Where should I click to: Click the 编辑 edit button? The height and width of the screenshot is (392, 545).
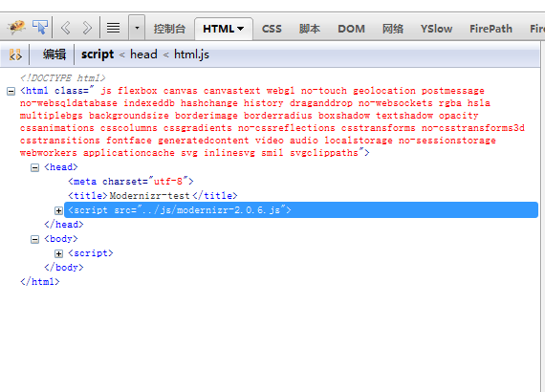point(54,54)
